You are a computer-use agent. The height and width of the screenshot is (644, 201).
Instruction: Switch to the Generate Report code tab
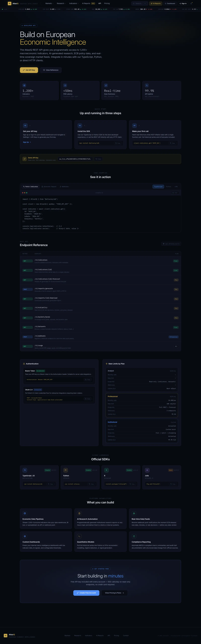tap(49, 186)
